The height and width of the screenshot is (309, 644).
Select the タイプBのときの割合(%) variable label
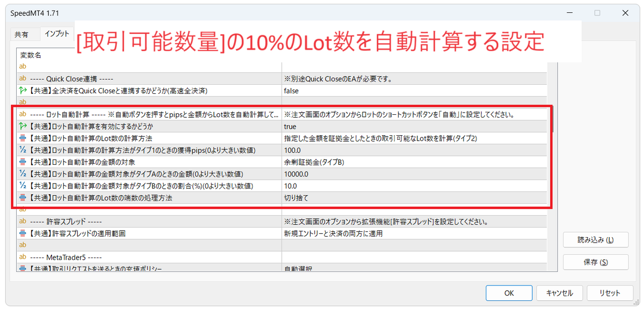coord(141,186)
